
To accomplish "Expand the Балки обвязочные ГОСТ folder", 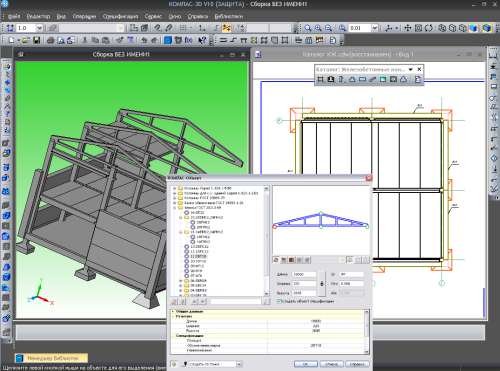I will pyautogui.click(x=174, y=203).
